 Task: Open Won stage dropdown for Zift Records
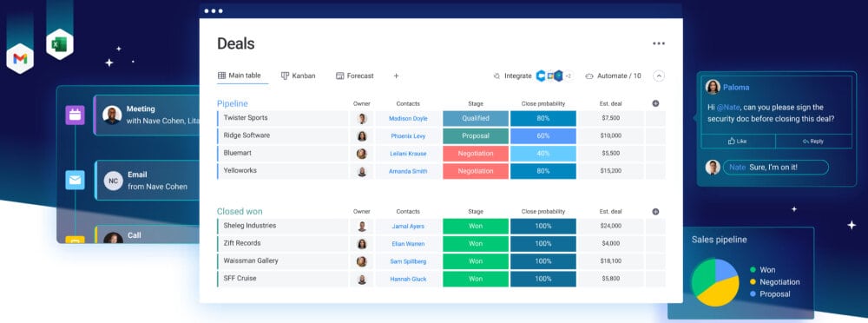click(476, 244)
